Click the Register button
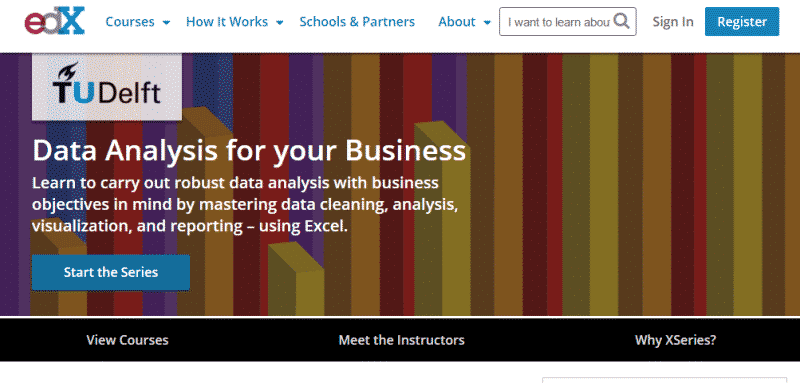800x383 pixels. 742,21
